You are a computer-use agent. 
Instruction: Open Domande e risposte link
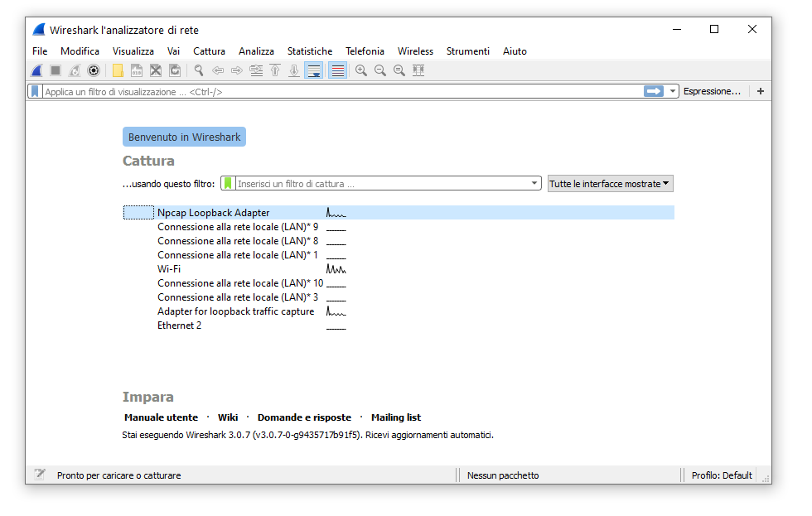pyautogui.click(x=305, y=417)
